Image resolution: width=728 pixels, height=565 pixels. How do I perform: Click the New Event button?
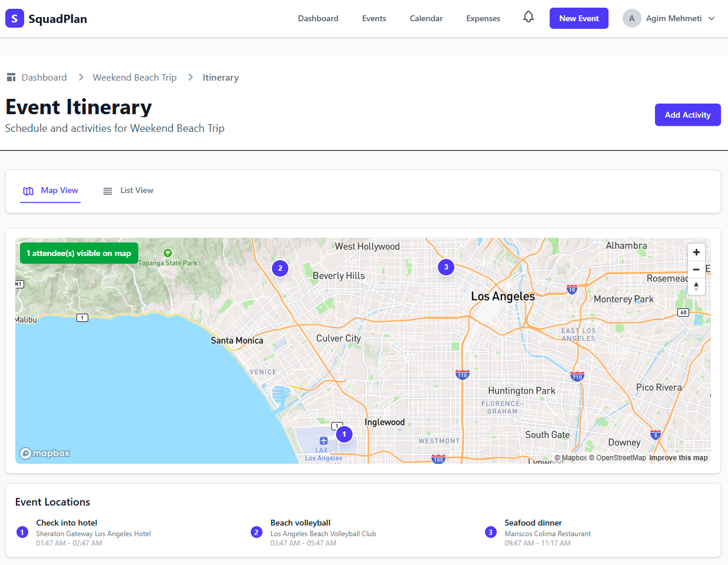coord(579,18)
